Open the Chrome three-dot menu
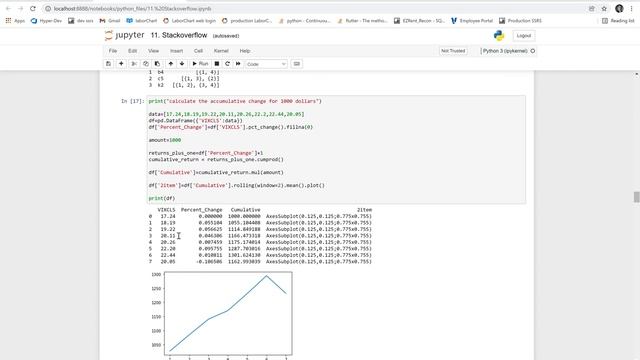This screenshot has height=360, width=640. 631,9
